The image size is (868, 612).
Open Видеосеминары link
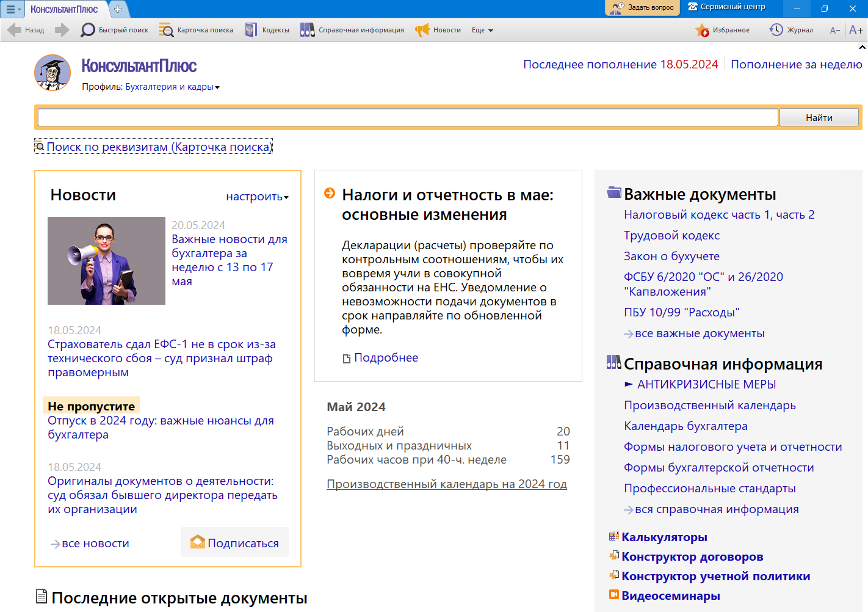671,596
